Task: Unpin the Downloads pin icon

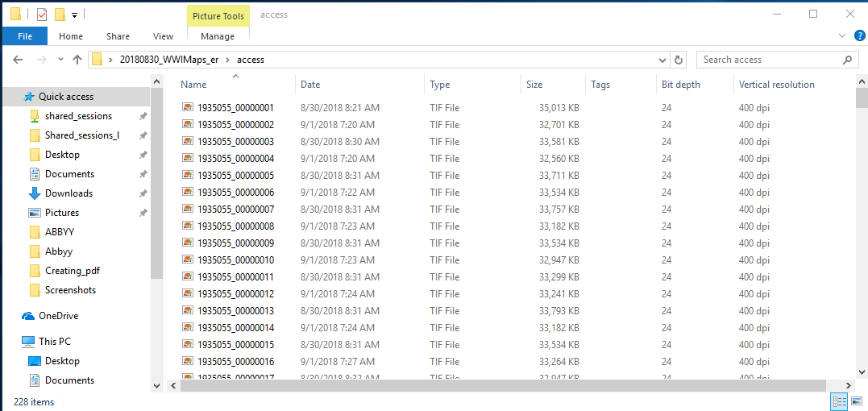Action: point(143,193)
